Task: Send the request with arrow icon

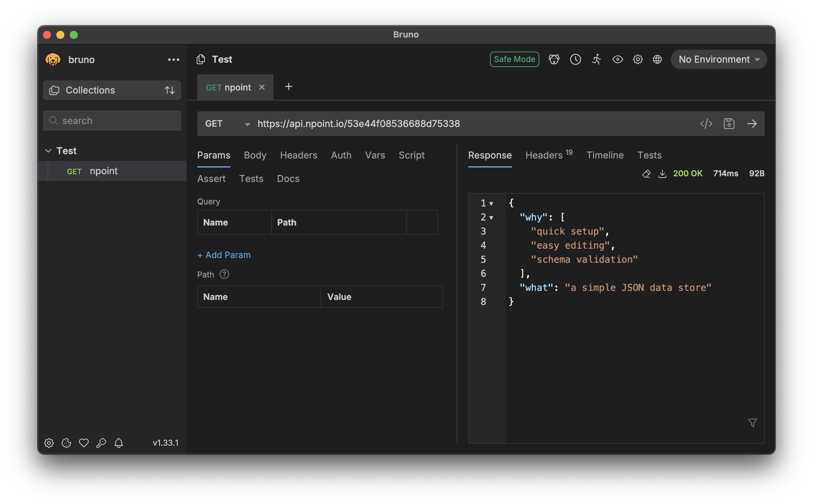Action: pyautogui.click(x=752, y=124)
